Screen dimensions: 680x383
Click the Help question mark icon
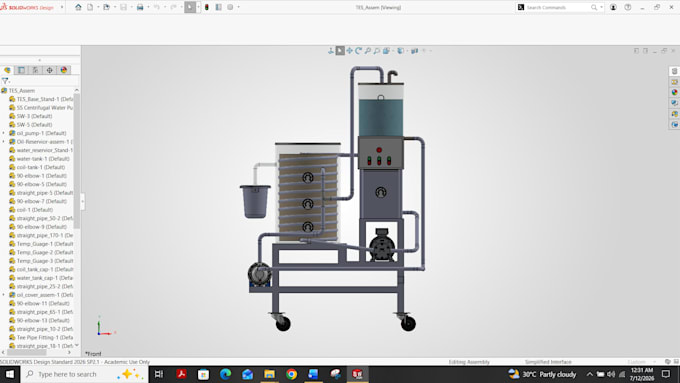coord(628,7)
